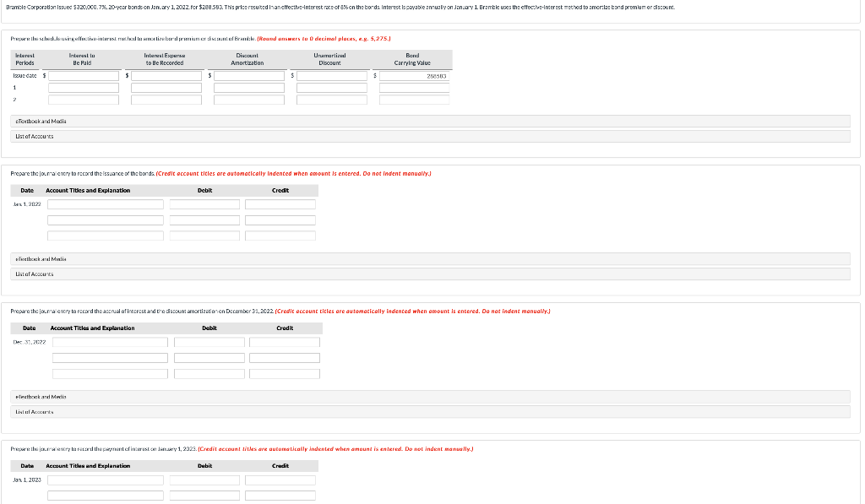Click first Credit field for Jan. 1, 2022 entry

pyautogui.click(x=280, y=204)
